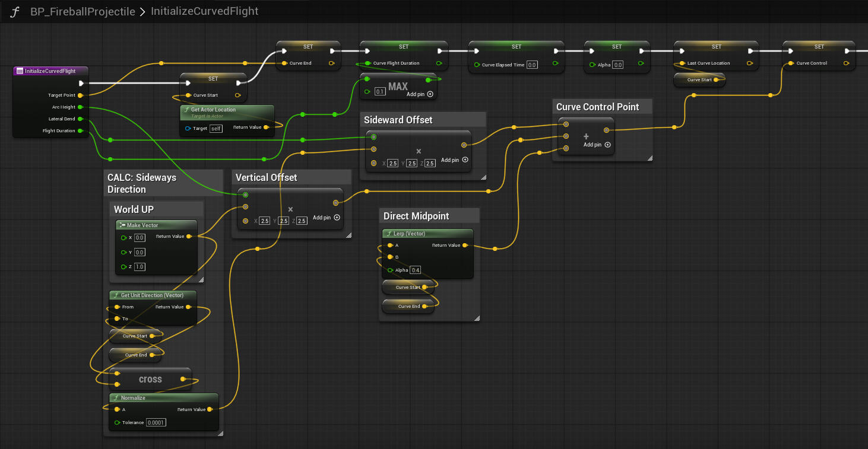The height and width of the screenshot is (449, 868).
Task: Click the Get Actor Location function icon
Action: (x=186, y=110)
